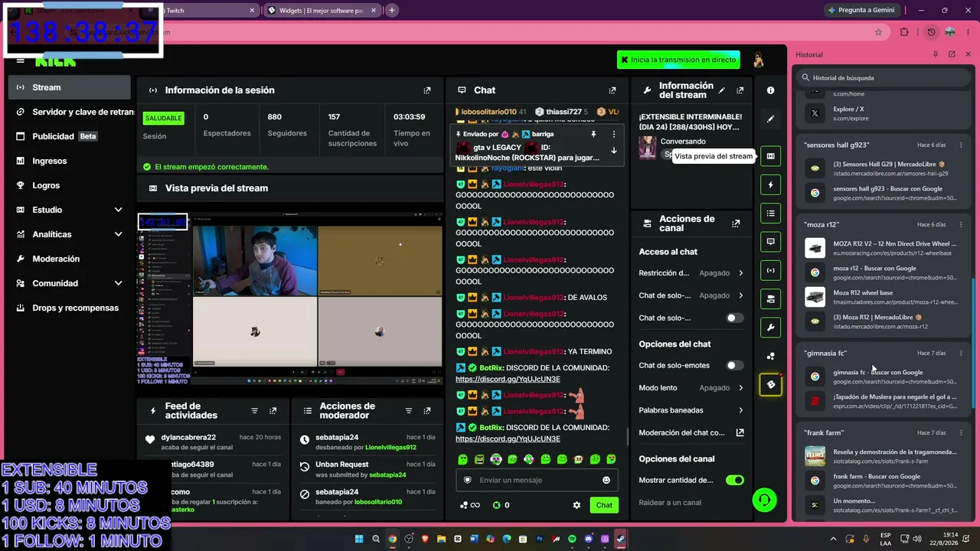Bookmark this page with the star icon

point(878,32)
